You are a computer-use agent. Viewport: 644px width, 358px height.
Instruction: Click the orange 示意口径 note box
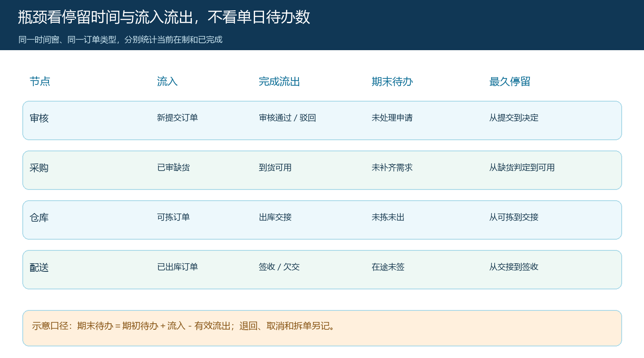pos(322,328)
